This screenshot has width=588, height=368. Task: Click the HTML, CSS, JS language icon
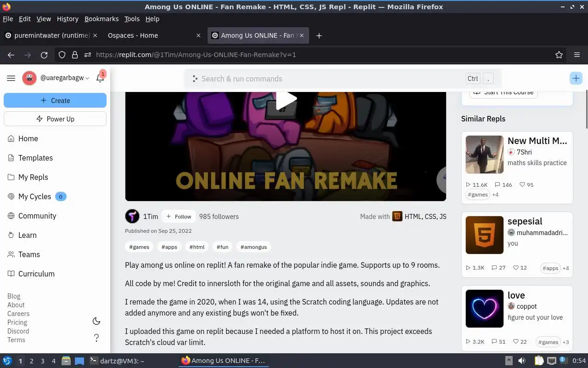(x=397, y=216)
